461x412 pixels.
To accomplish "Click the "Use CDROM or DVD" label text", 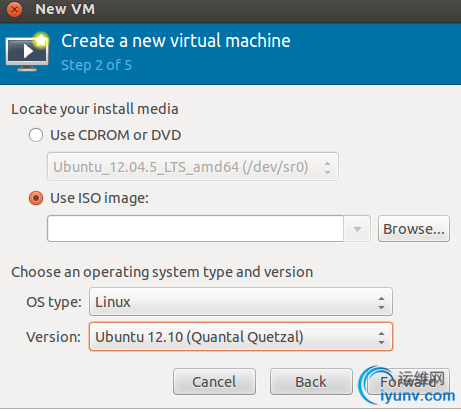I will (116, 135).
